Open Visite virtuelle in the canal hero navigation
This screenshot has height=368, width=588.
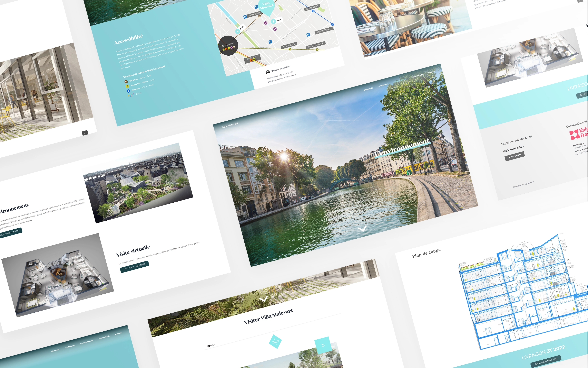417,76
